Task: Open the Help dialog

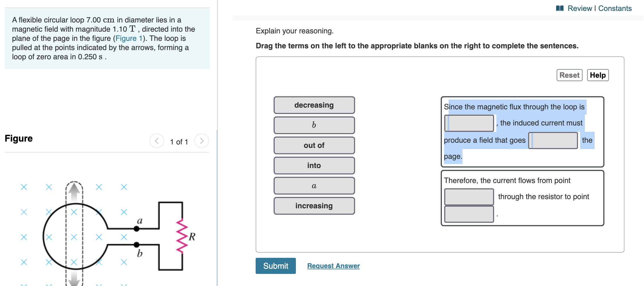Action: (x=597, y=75)
